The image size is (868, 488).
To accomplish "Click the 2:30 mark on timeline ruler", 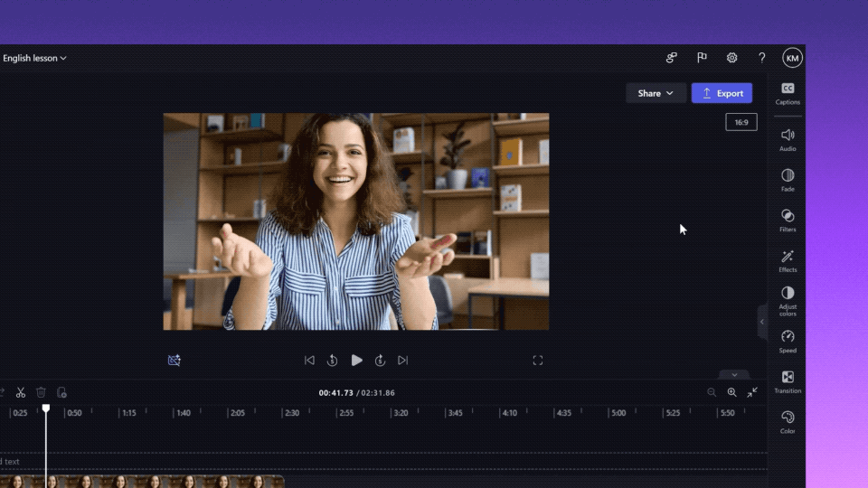I will 290,413.
